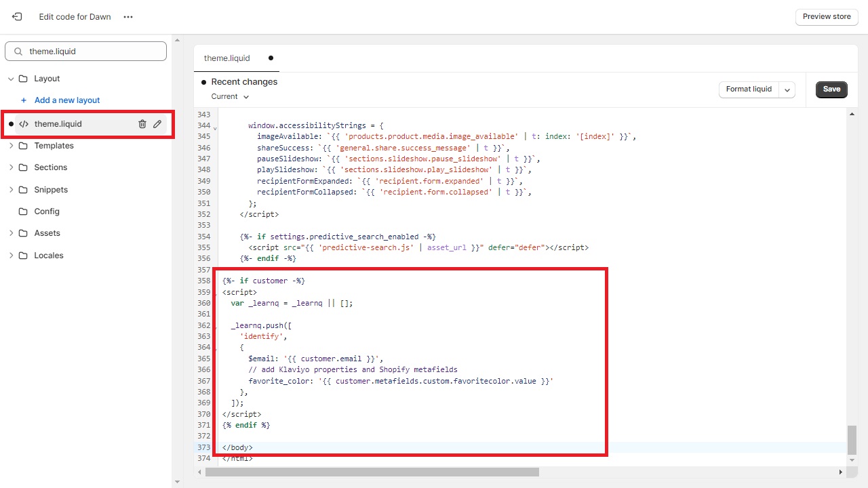Click the Recent changes label
Image resolution: width=868 pixels, height=488 pixels.
(244, 82)
